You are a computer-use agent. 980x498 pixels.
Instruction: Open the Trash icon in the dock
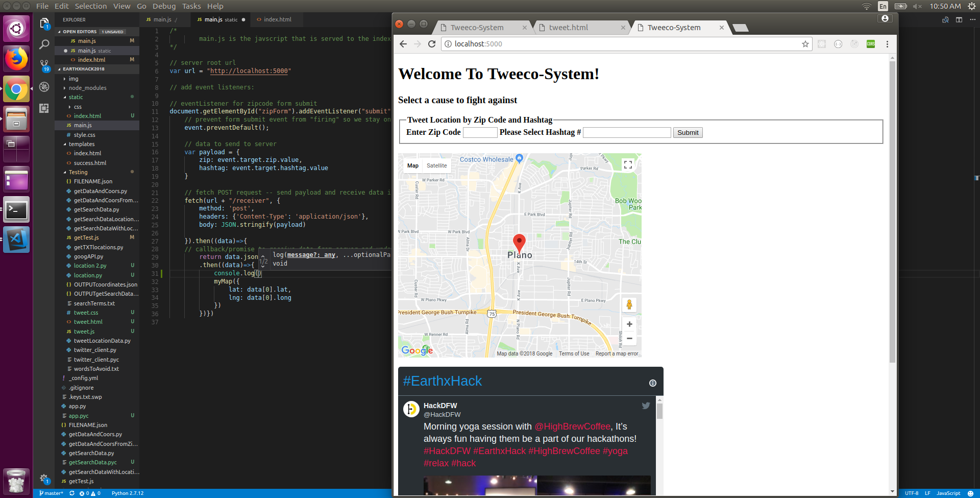point(16,481)
